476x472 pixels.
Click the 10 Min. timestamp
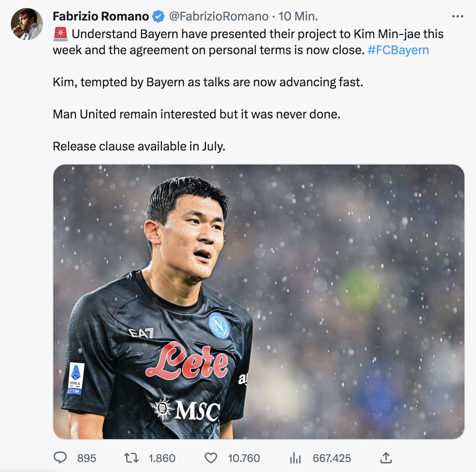click(298, 16)
